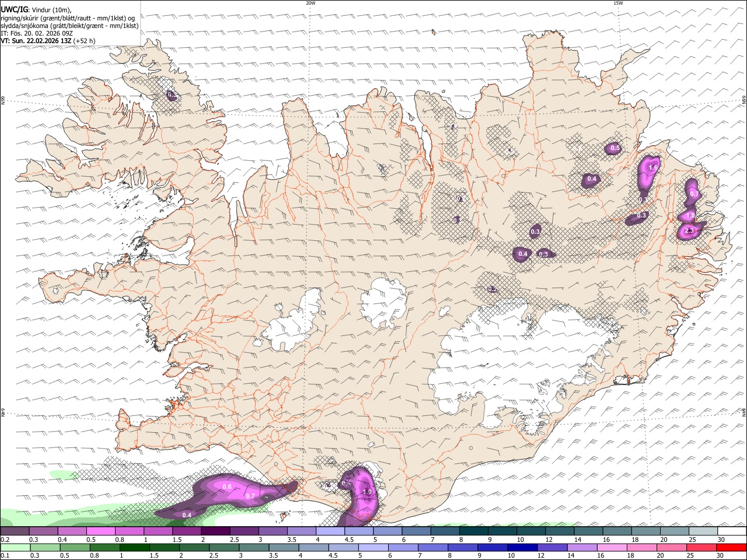Pick the first mauve swatch on the snow scale

tap(15, 531)
